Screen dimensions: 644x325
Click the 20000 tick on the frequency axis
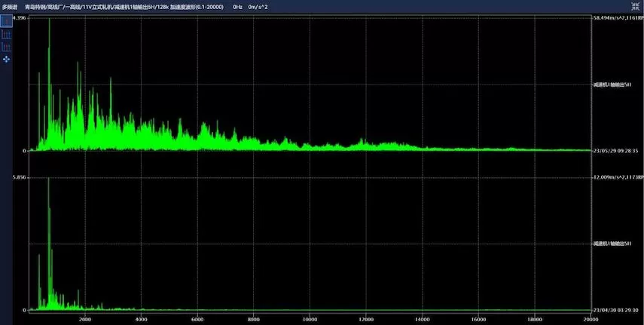pyautogui.click(x=590, y=318)
